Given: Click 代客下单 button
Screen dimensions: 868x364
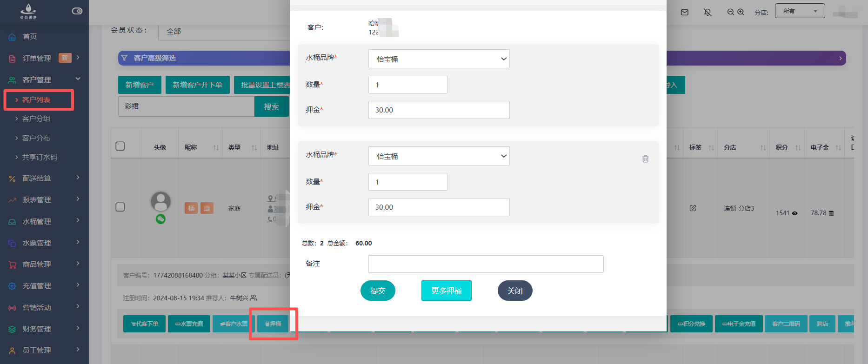Looking at the screenshot, I should click(x=145, y=324).
